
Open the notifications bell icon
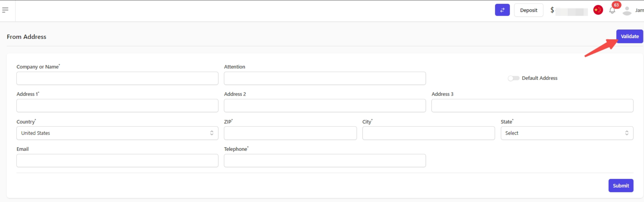(612, 10)
